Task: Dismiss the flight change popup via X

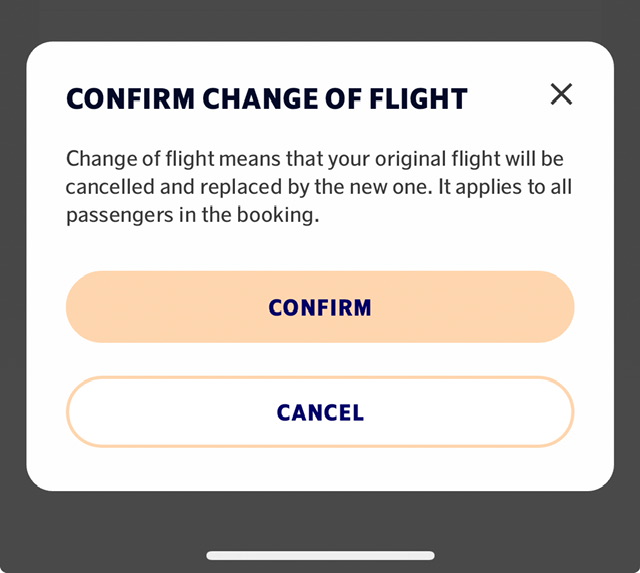Action: pyautogui.click(x=561, y=94)
